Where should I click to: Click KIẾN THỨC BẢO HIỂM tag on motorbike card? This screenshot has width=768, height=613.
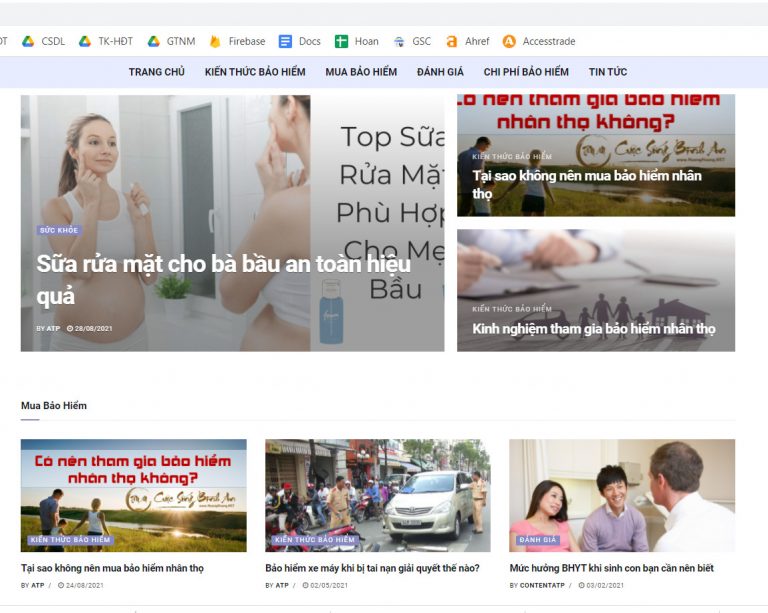point(315,540)
